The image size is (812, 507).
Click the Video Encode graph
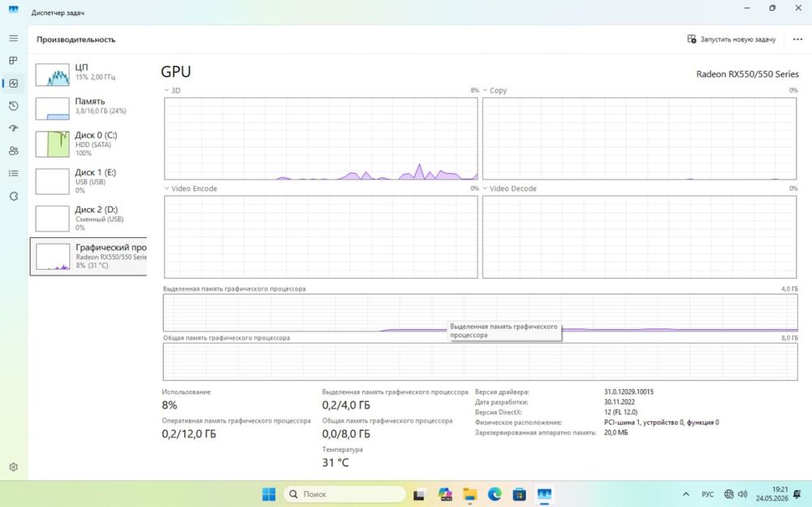point(321,237)
